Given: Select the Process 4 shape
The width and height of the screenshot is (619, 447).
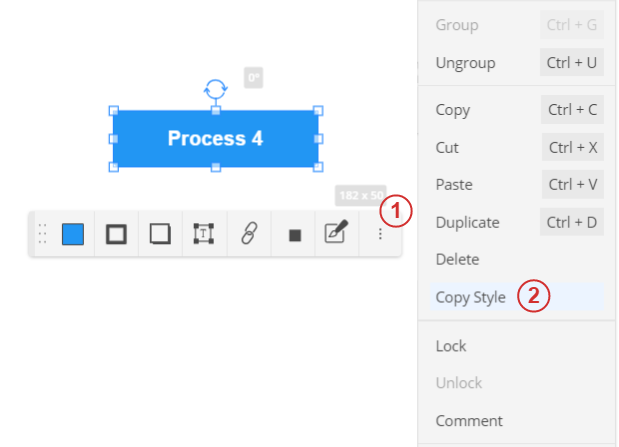Looking at the screenshot, I should (x=216, y=139).
